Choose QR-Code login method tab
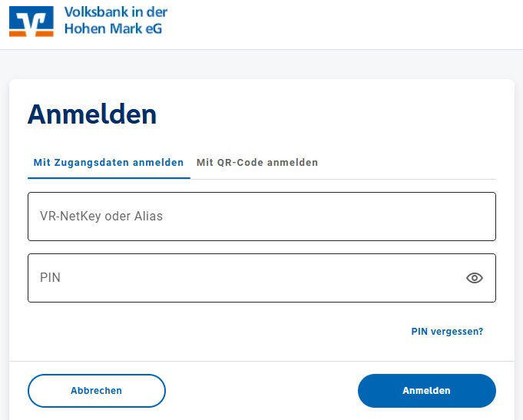Viewport: 523px width, 420px height. click(x=257, y=163)
